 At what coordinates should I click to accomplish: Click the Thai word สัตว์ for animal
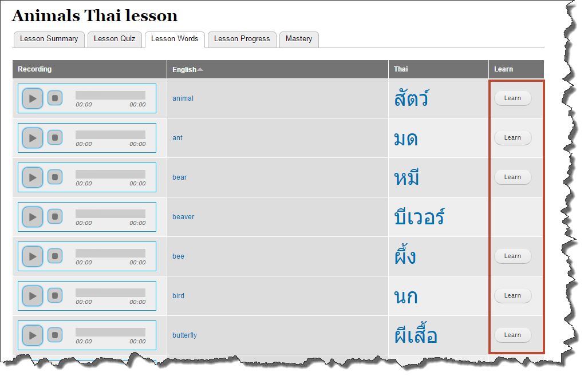412,98
